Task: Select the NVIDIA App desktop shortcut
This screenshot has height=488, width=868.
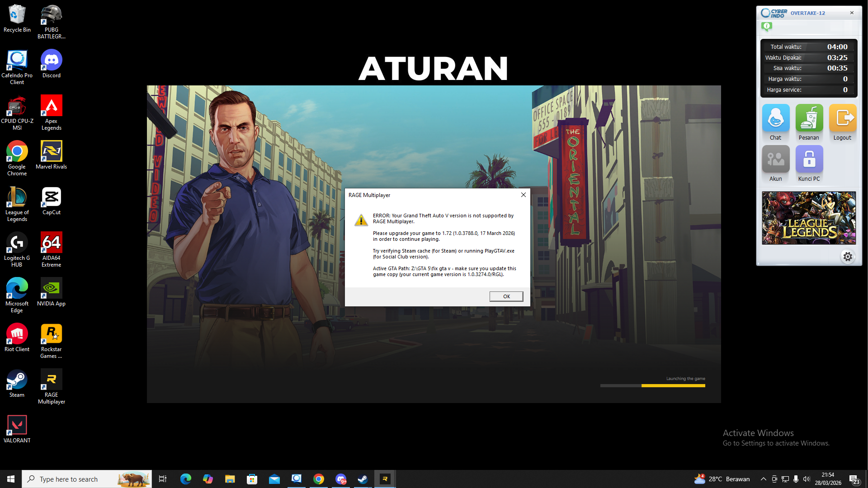Action: (51, 292)
